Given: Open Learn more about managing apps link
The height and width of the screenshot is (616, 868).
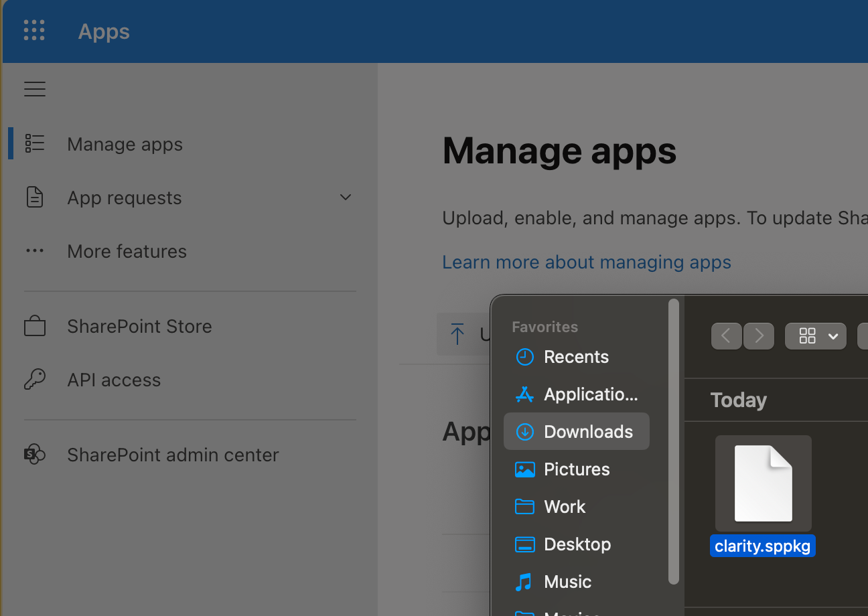Looking at the screenshot, I should pos(587,262).
